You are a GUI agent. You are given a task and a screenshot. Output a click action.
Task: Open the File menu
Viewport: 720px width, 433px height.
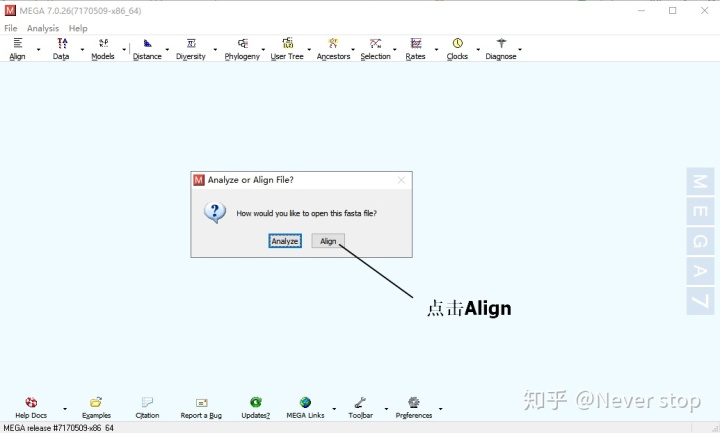coord(11,28)
